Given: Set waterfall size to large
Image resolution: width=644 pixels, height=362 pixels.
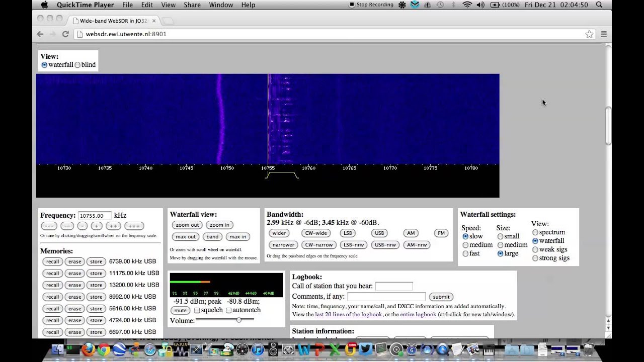Looking at the screenshot, I should point(500,253).
